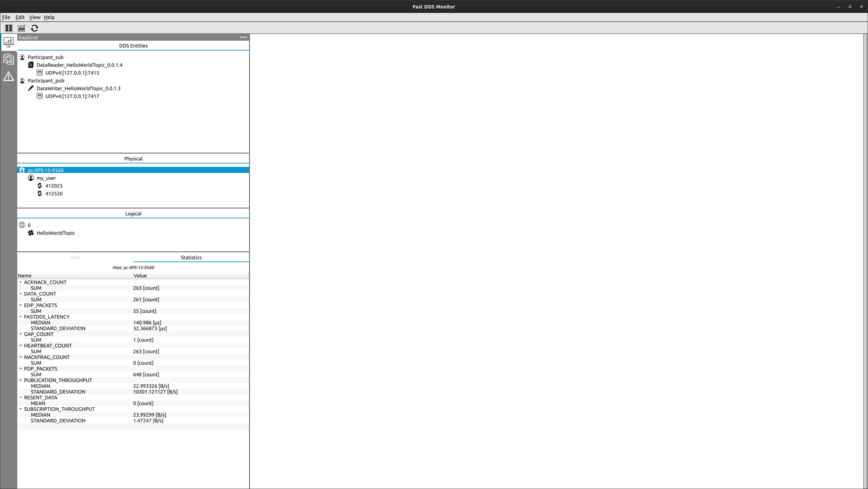Collapse the RESENT_DATA row

pos(21,397)
